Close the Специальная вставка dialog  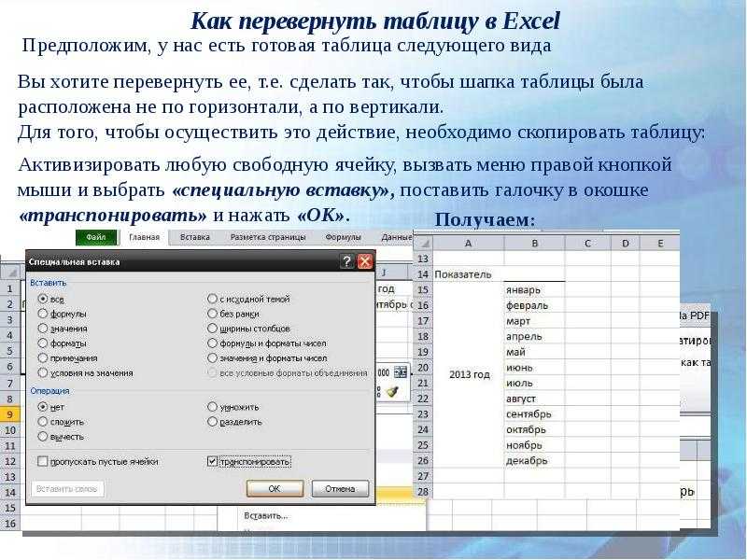coord(365,261)
